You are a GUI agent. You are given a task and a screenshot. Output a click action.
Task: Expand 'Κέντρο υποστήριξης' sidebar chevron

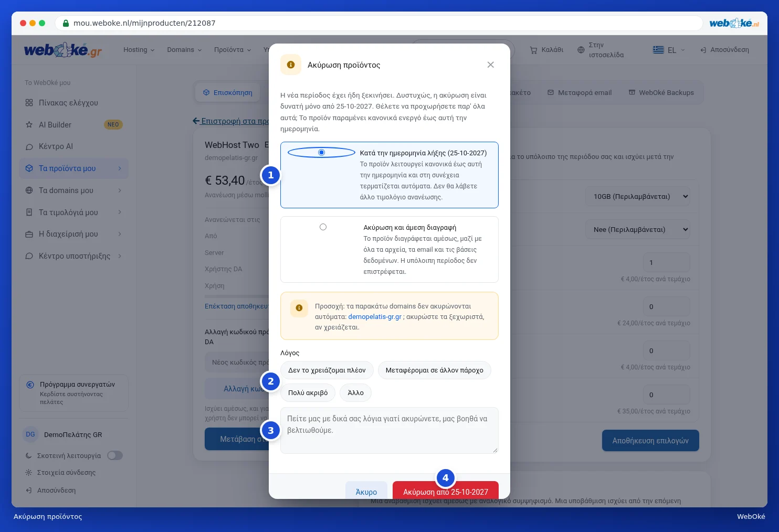click(x=120, y=256)
